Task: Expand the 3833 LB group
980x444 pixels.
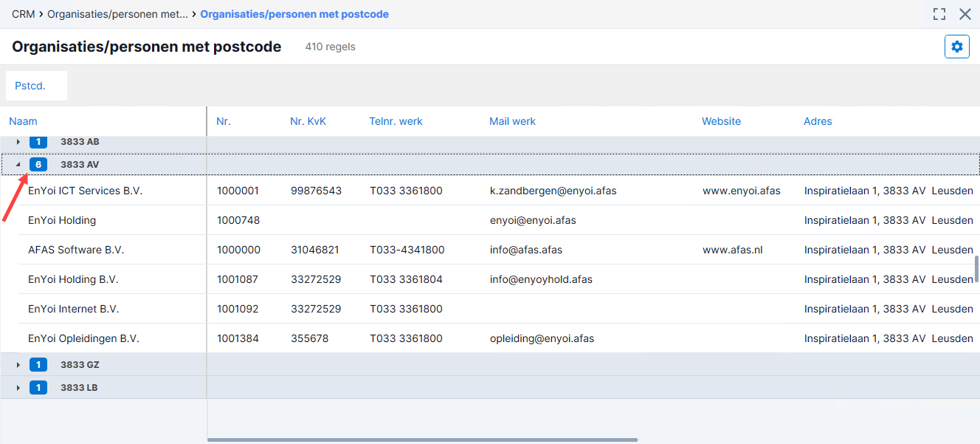Action: [18, 388]
